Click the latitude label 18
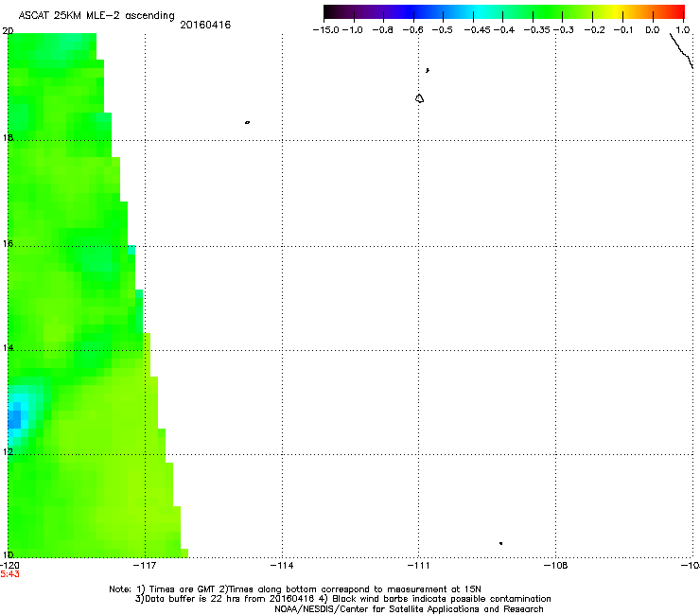Image resolution: width=700 pixels, height=615 pixels. point(8,137)
